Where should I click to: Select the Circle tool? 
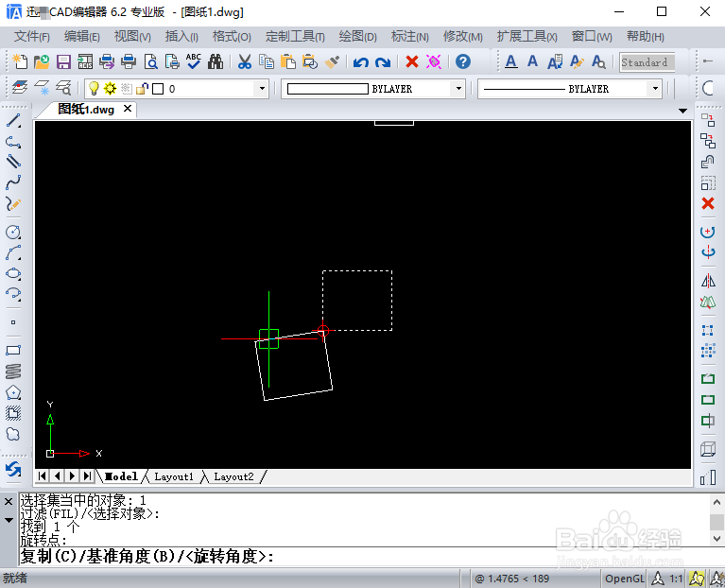click(x=13, y=232)
